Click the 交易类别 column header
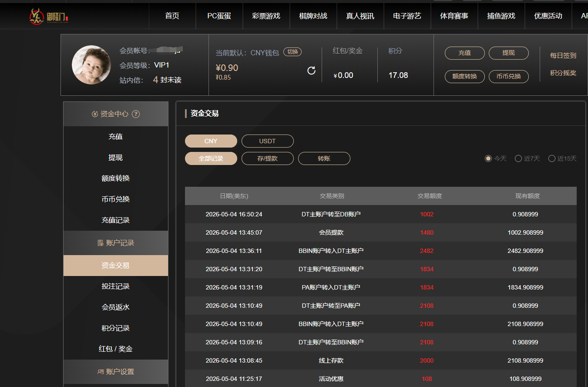 coord(332,196)
